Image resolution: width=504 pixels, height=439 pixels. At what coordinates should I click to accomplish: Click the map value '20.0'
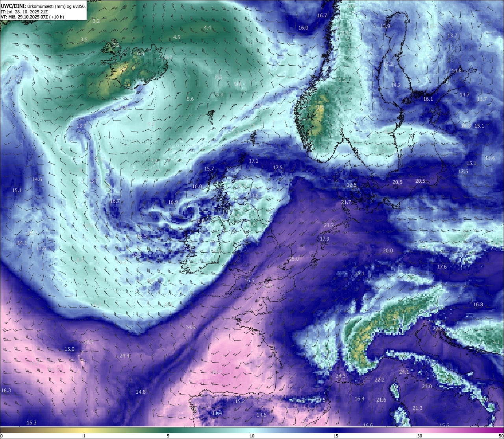click(388, 251)
